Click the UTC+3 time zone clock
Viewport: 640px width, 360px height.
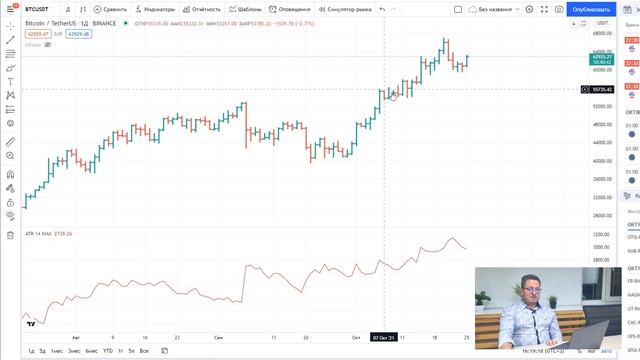click(543, 351)
